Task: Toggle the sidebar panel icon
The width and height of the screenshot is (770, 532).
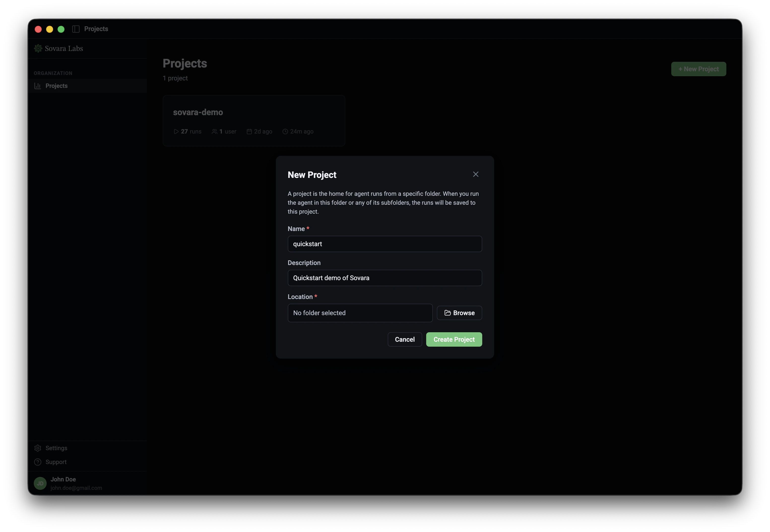Action: tap(76, 29)
